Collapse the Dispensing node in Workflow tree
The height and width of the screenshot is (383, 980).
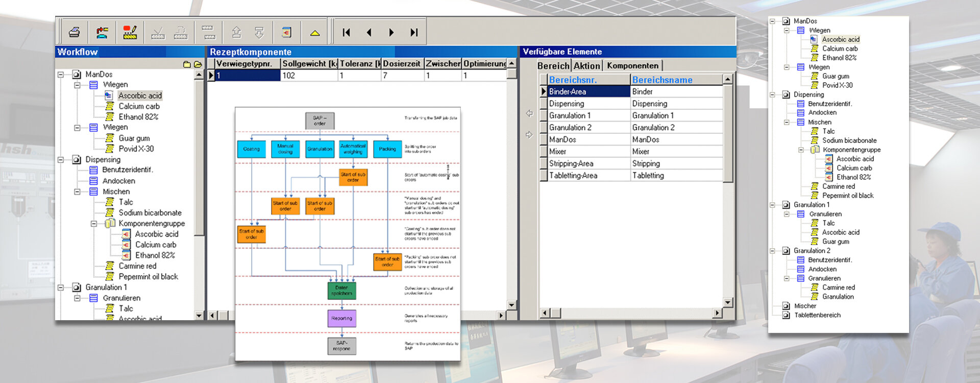61,160
